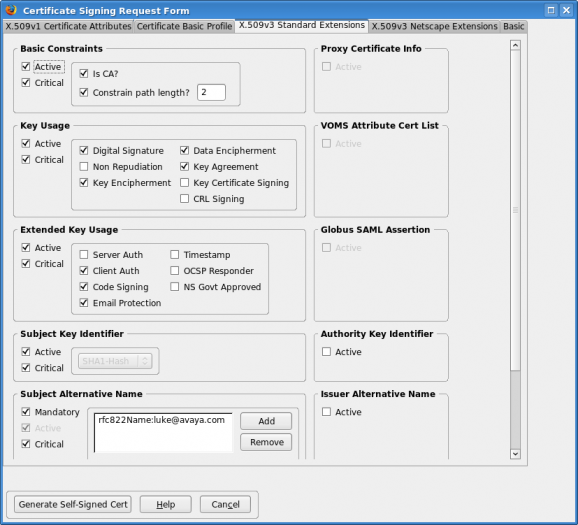
Task: Select X.509v3 Netscape Extensions tab
Action: 434,27
